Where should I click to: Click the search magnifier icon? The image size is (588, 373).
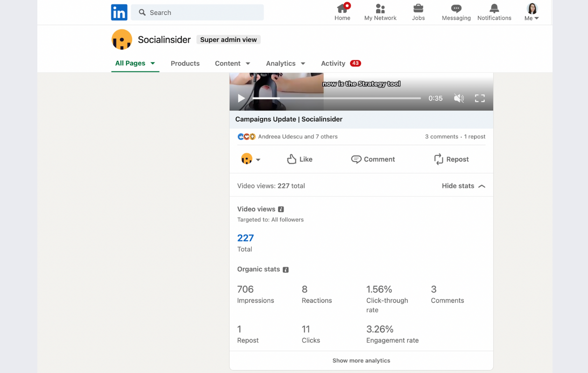[142, 13]
